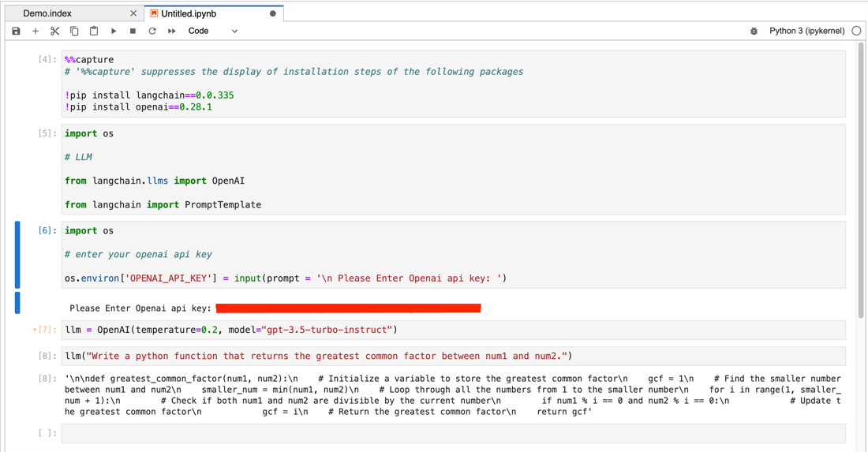Image resolution: width=868 pixels, height=452 pixels.
Task: Open the debugger bug icon
Action: [x=754, y=32]
